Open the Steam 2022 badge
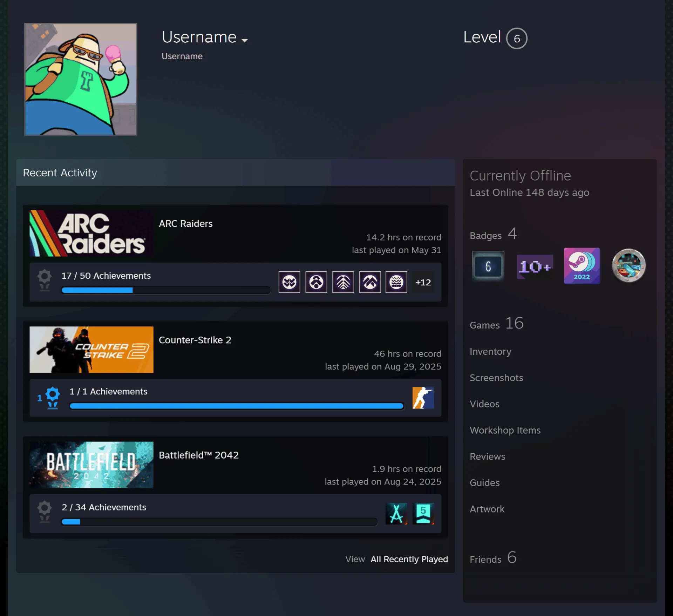 tap(582, 265)
